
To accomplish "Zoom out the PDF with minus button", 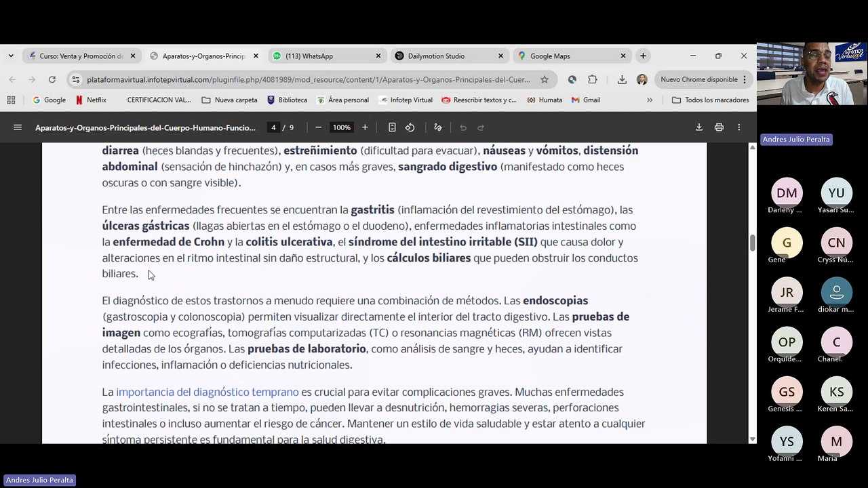I will [318, 127].
